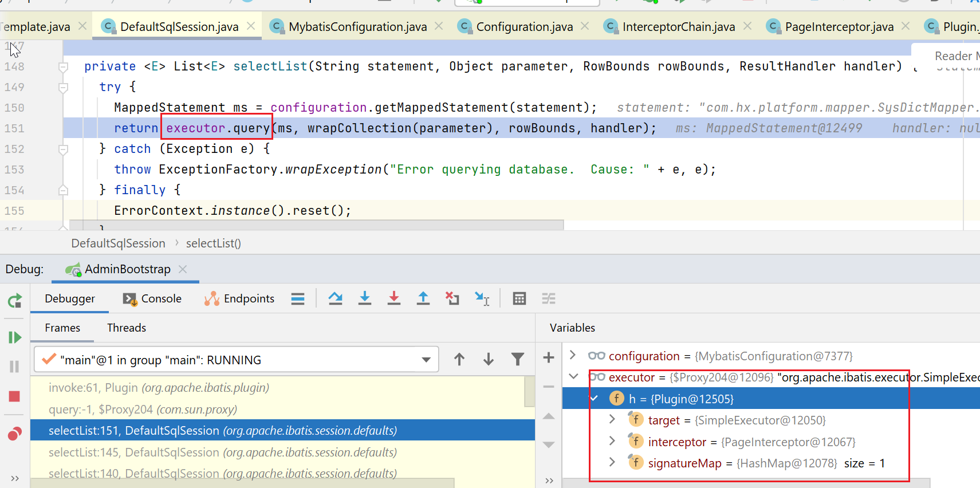Image resolution: width=980 pixels, height=488 pixels.
Task: Click the Rerun AdminBootstrap icon
Action: tap(15, 300)
